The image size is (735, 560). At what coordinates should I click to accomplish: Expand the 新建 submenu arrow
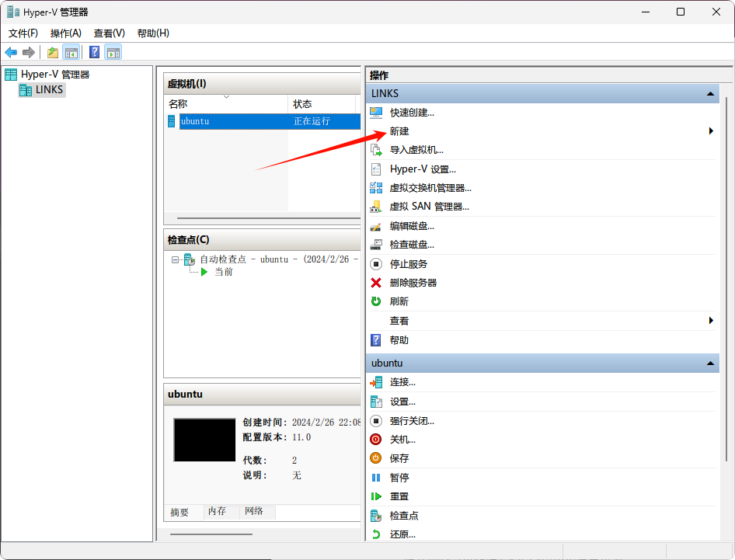711,131
